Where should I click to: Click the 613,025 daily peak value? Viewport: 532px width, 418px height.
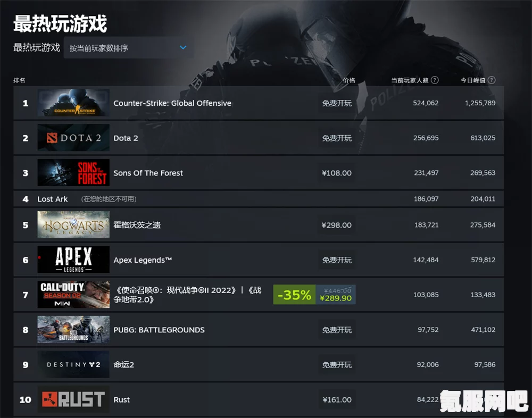(x=483, y=138)
